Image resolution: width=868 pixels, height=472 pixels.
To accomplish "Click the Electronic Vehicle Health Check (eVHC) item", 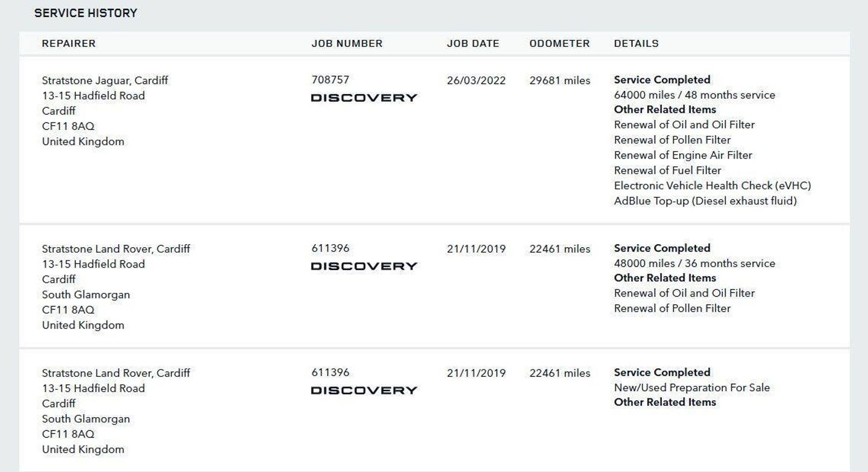I will 712,186.
